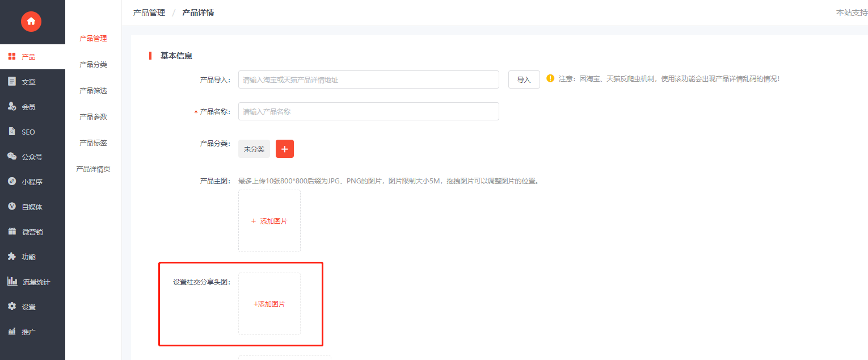Open the 小程序 mini program icon
Image resolution: width=868 pixels, height=360 pixels.
point(12,181)
